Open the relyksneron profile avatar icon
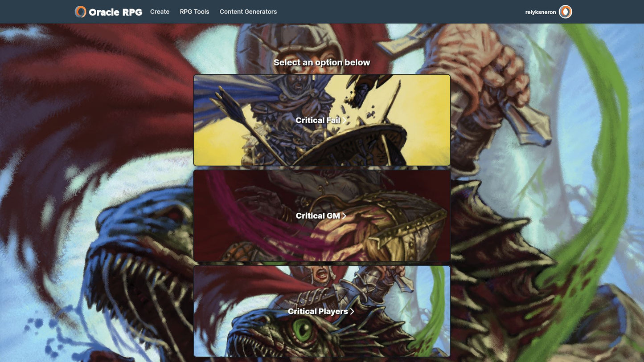The width and height of the screenshot is (644, 362). point(565,12)
